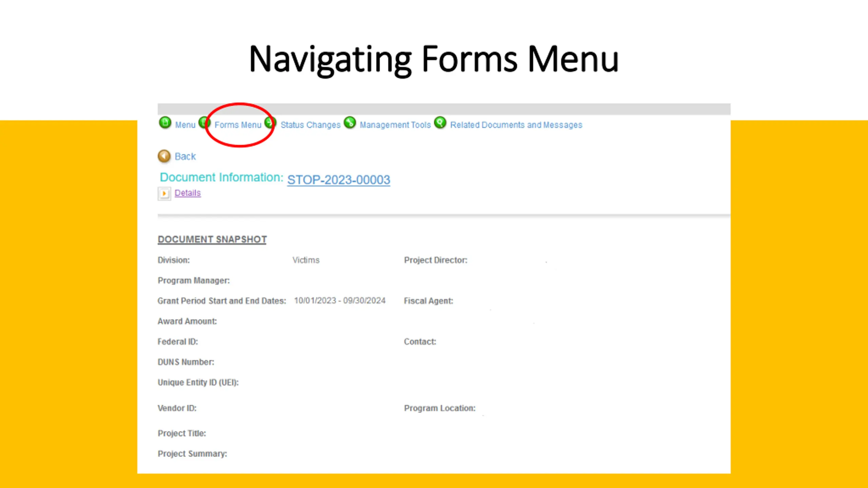
Task: Select the DOCUMENT SNAPSHOT heading
Action: click(x=212, y=239)
